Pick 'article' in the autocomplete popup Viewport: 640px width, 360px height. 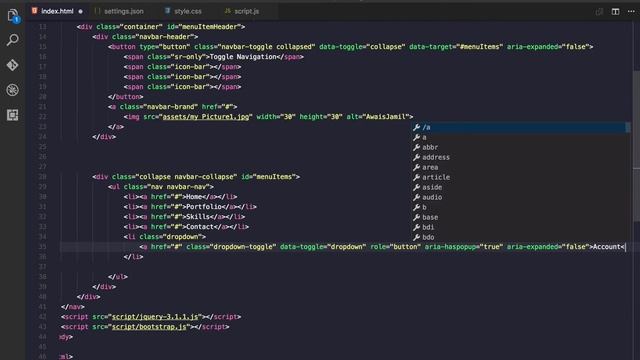point(520,177)
